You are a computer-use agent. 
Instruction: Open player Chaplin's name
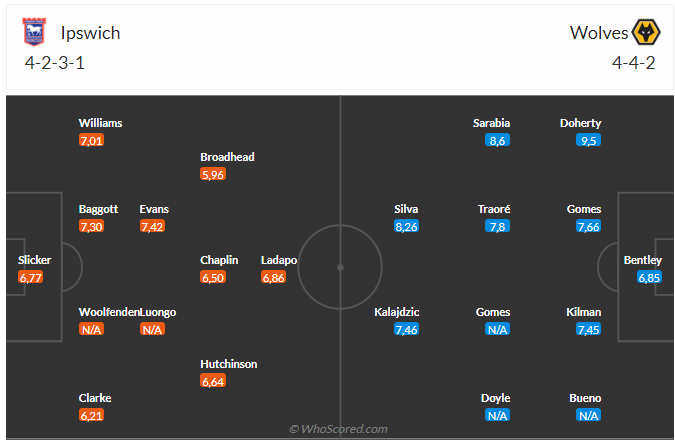click(x=219, y=260)
